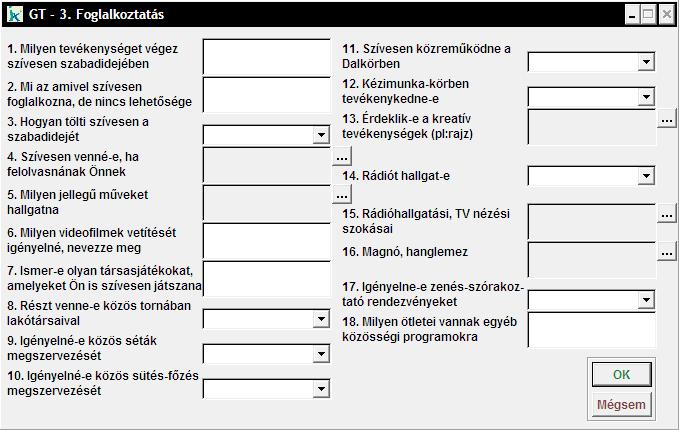Expand dropdown for question 14 Rádiót hallgat-e

coord(645,176)
